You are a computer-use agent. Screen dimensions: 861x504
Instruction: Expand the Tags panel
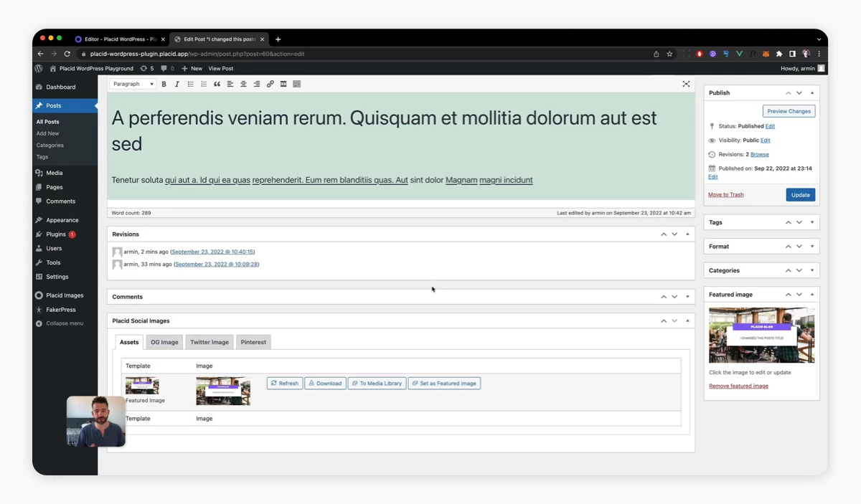coord(812,222)
